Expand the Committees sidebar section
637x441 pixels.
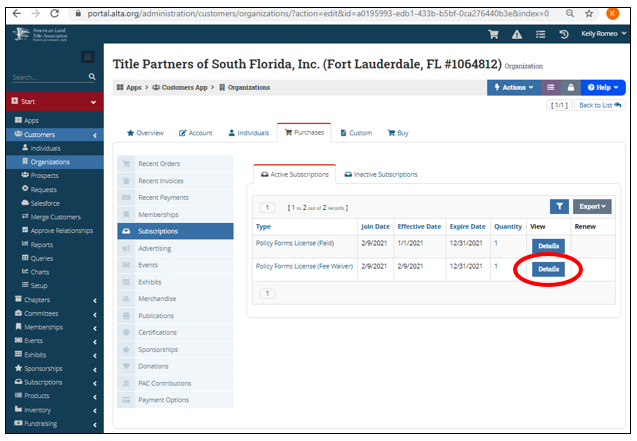pyautogui.click(x=55, y=313)
